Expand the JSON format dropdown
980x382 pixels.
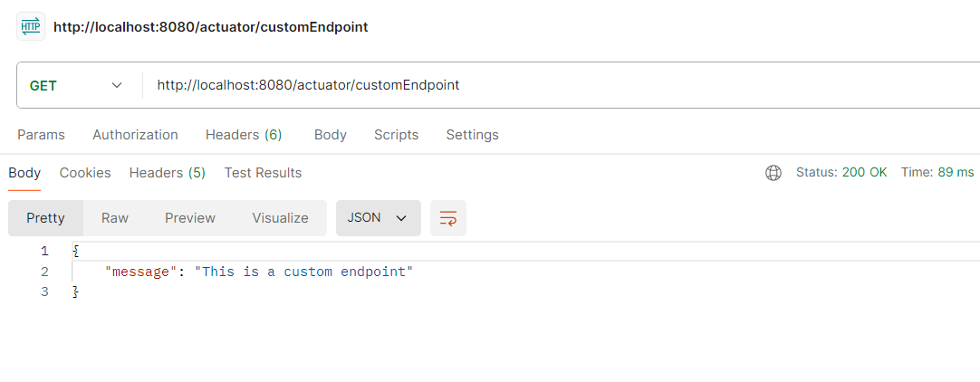378,218
